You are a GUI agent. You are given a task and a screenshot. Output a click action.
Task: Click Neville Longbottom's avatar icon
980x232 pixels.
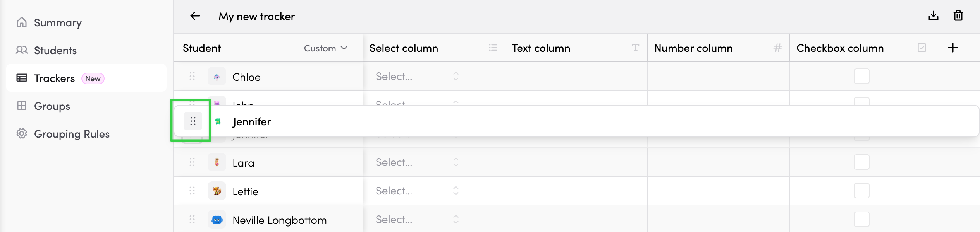[217, 220]
